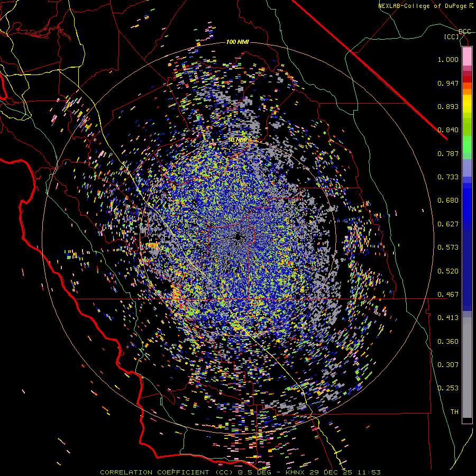
Task: Click the KHNX radar site identifier
Action: pyautogui.click(x=295, y=472)
